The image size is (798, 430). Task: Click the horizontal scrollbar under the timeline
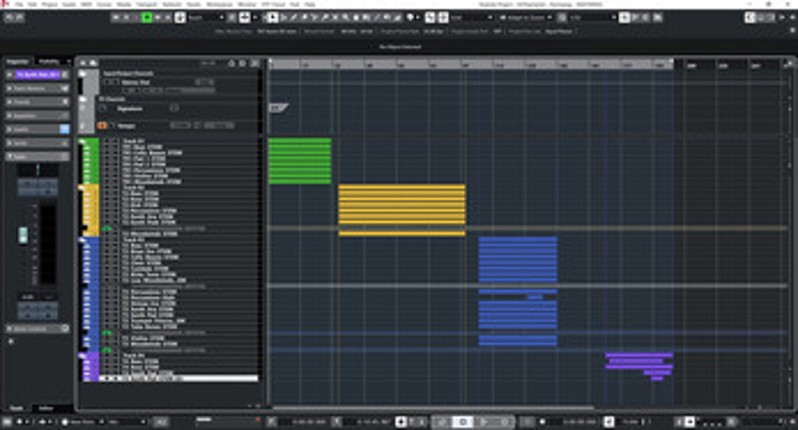coord(433,407)
